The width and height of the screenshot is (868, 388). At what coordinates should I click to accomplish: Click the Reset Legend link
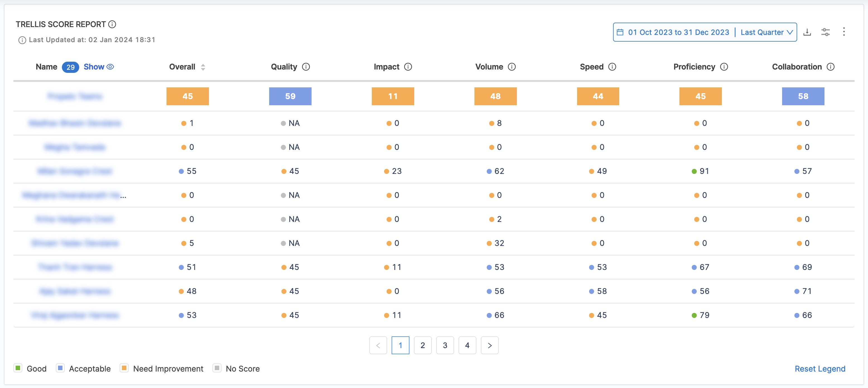tap(820, 368)
